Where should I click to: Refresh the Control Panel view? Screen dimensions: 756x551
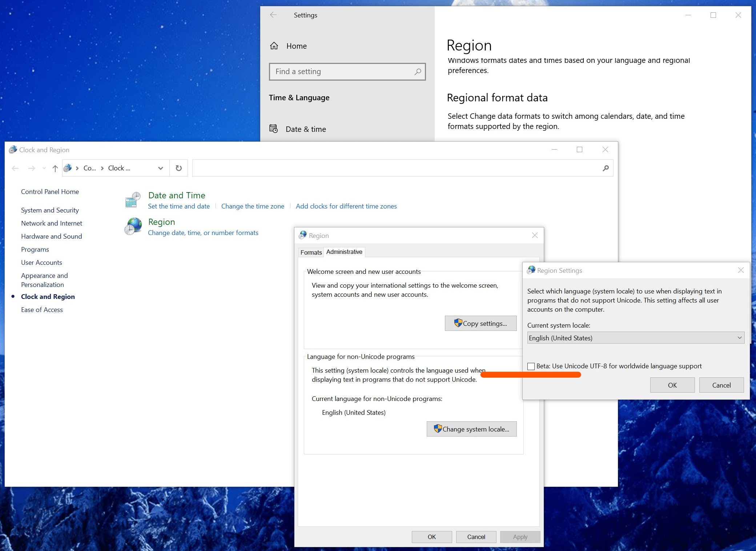178,168
